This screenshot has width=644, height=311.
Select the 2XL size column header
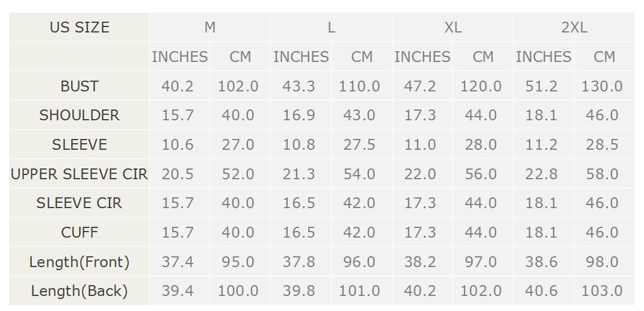[x=574, y=27]
